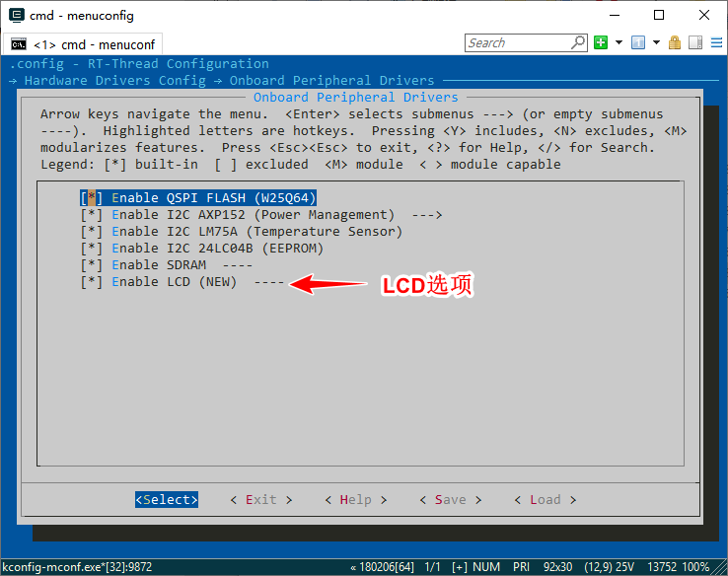Click the green new console plus icon
The image size is (728, 576).
coord(601,42)
